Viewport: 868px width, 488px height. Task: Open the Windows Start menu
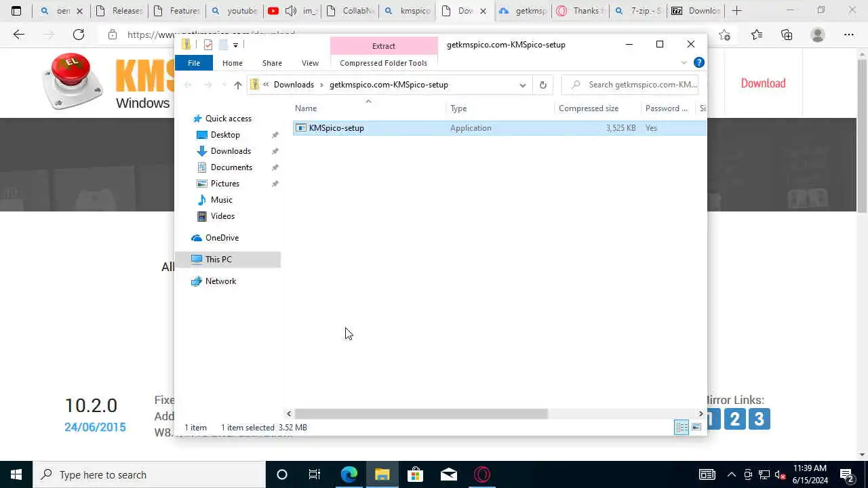[x=16, y=474]
